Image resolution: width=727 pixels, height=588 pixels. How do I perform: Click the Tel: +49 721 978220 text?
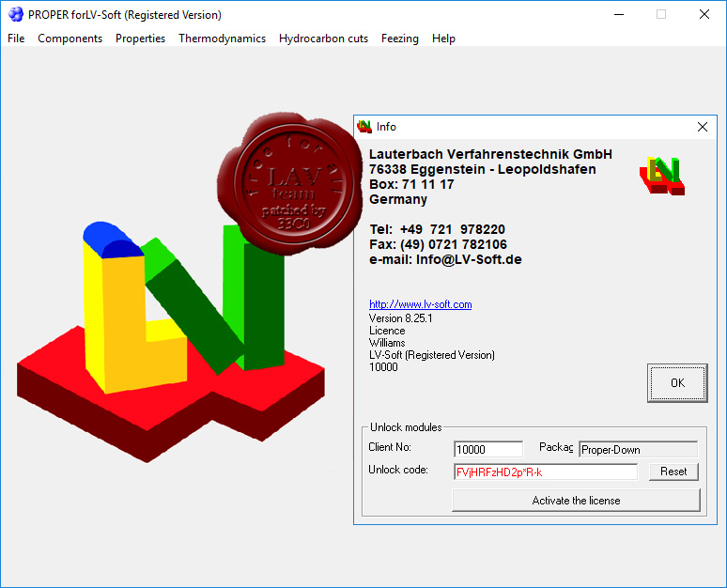pyautogui.click(x=437, y=229)
